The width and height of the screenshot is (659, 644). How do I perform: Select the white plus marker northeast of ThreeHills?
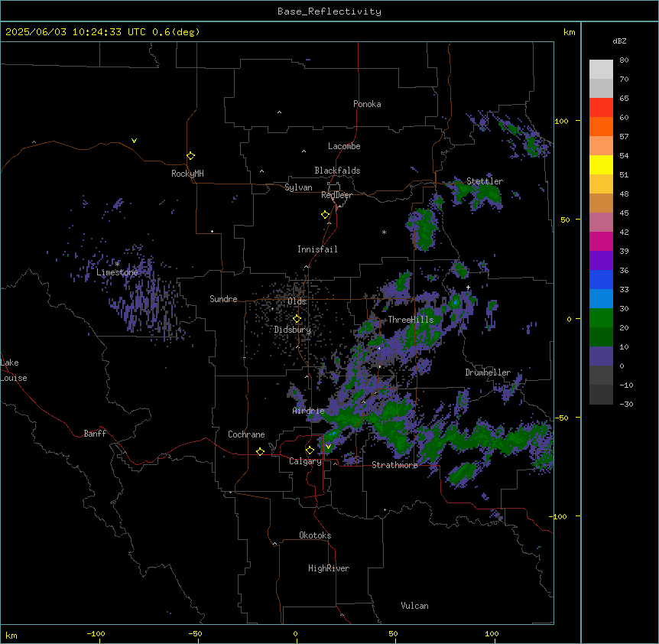pyautogui.click(x=468, y=287)
